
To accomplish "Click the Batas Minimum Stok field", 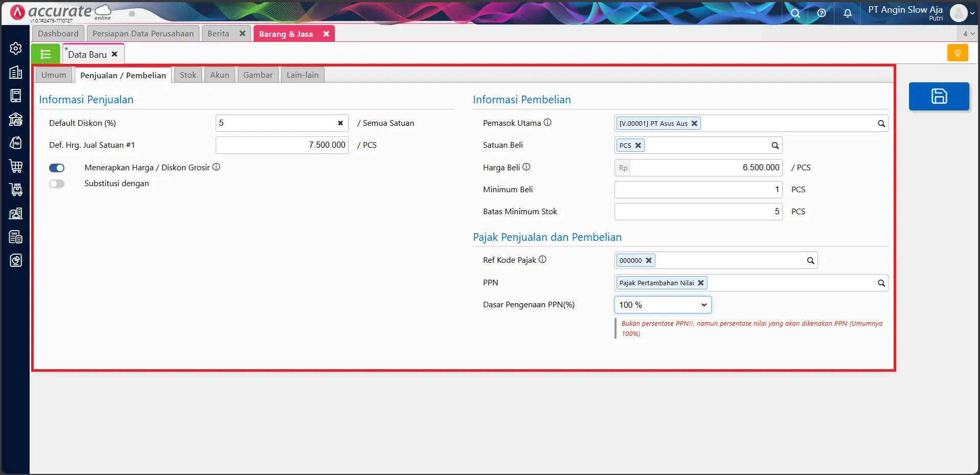I will tap(698, 212).
